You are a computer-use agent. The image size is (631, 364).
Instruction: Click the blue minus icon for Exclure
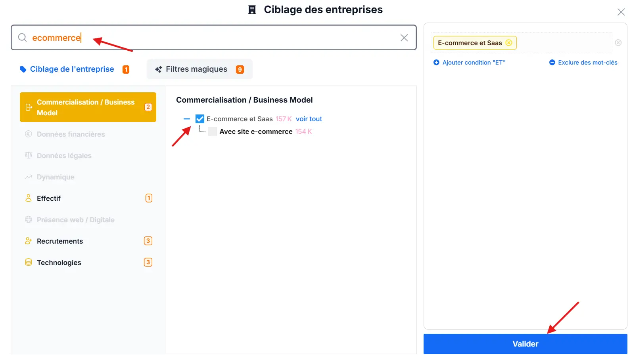click(x=552, y=63)
